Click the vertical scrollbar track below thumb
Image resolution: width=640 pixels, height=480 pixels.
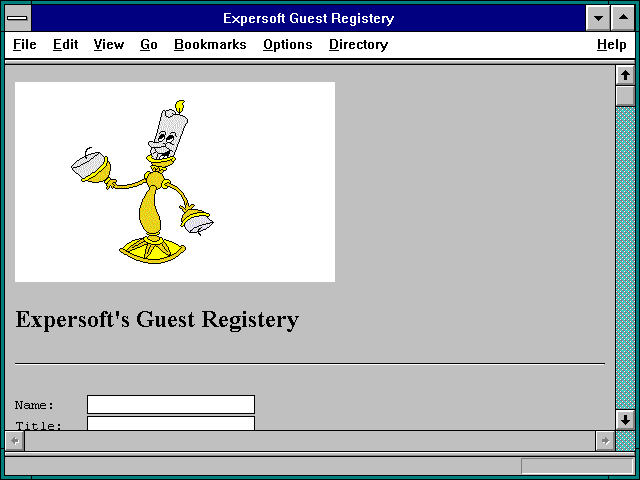(625, 258)
